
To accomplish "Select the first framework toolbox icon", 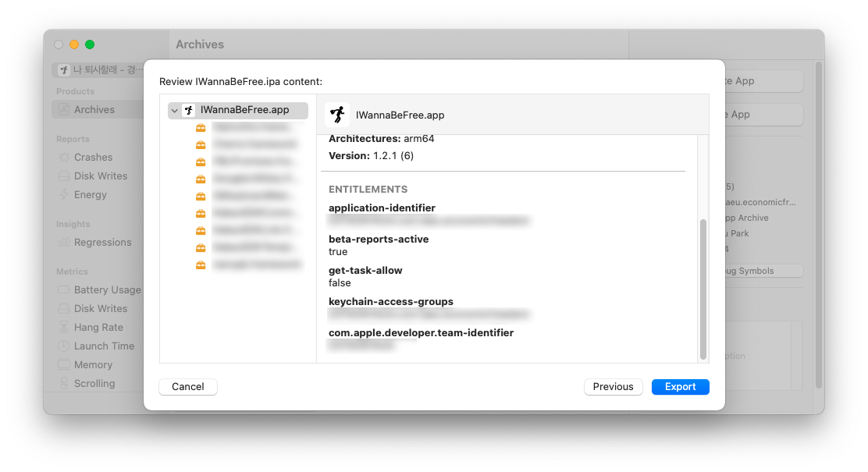I will tap(201, 128).
